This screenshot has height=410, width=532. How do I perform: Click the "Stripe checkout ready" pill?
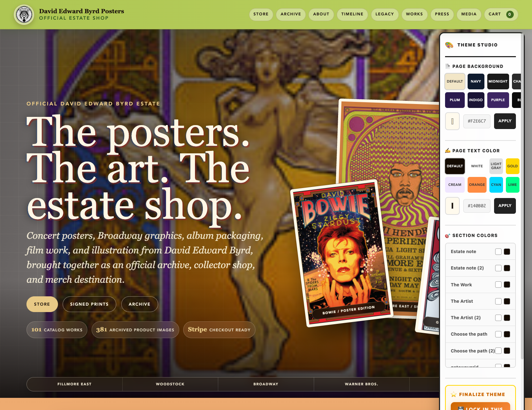(219, 330)
